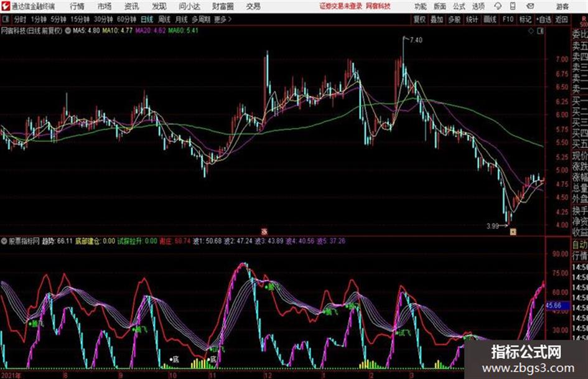The height and width of the screenshot is (379, 588).
Task: Click the 趋势: 66.11 indicator value
Action: pos(57,241)
